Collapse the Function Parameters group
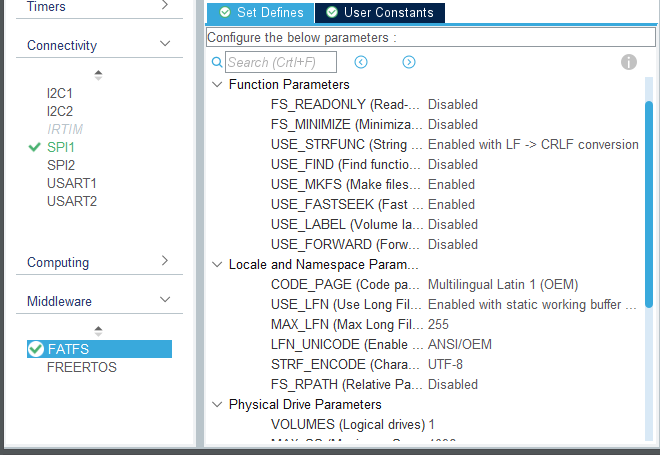 pos(217,84)
